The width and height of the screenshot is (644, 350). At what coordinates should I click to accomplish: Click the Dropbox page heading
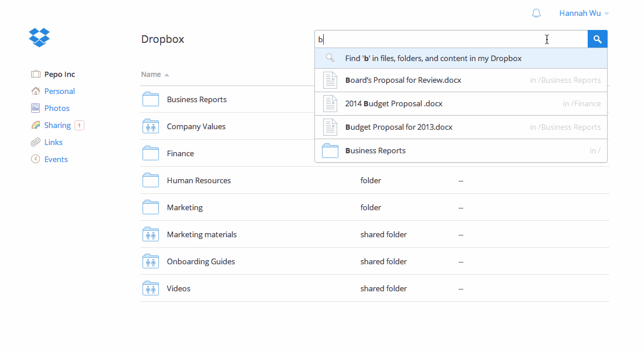(162, 39)
